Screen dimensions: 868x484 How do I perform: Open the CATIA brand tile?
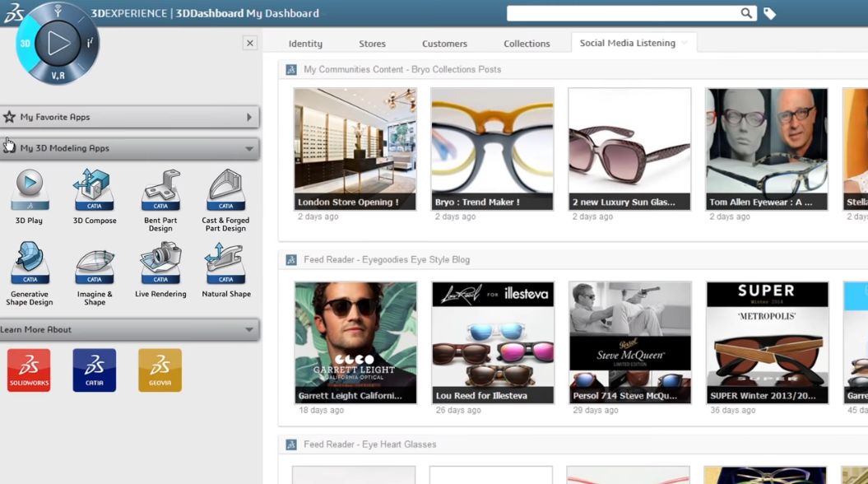[x=94, y=370]
